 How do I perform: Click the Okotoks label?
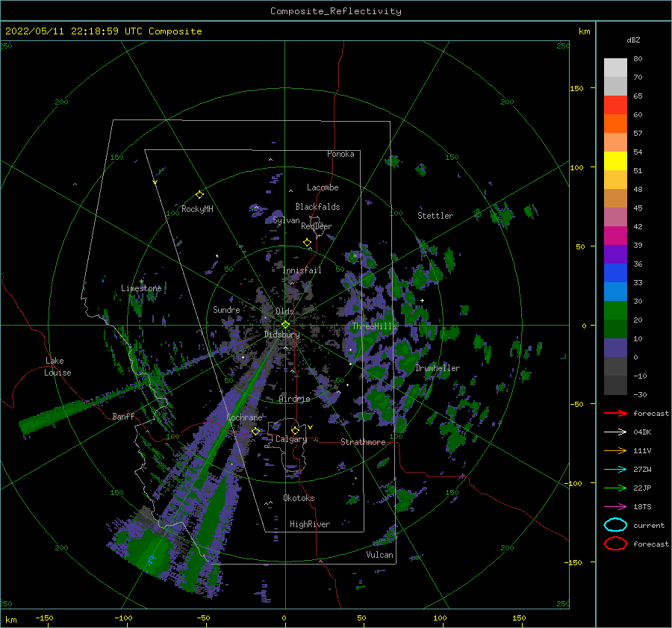click(299, 498)
